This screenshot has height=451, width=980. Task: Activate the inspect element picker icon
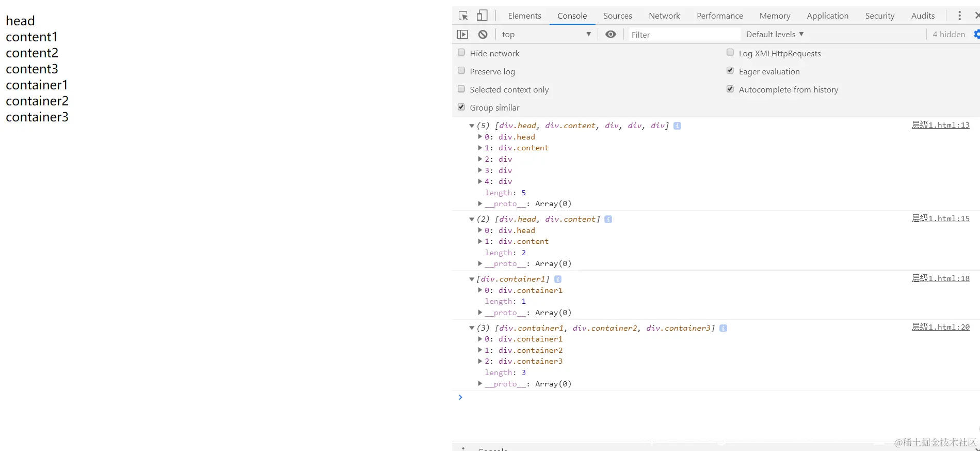pos(463,15)
